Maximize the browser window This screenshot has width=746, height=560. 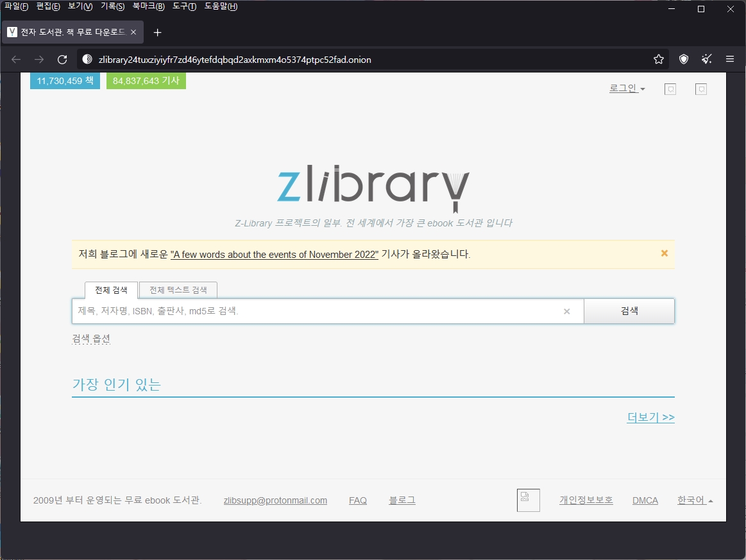pos(701,9)
